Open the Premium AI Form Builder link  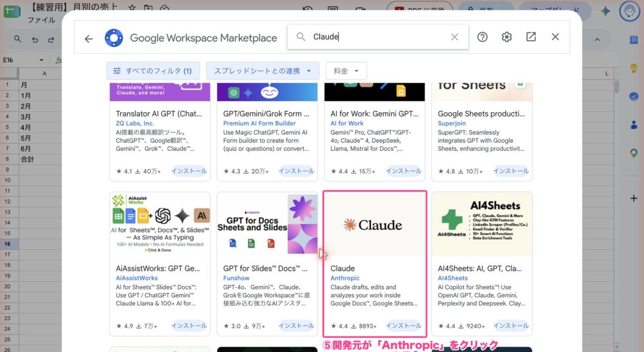(x=259, y=123)
